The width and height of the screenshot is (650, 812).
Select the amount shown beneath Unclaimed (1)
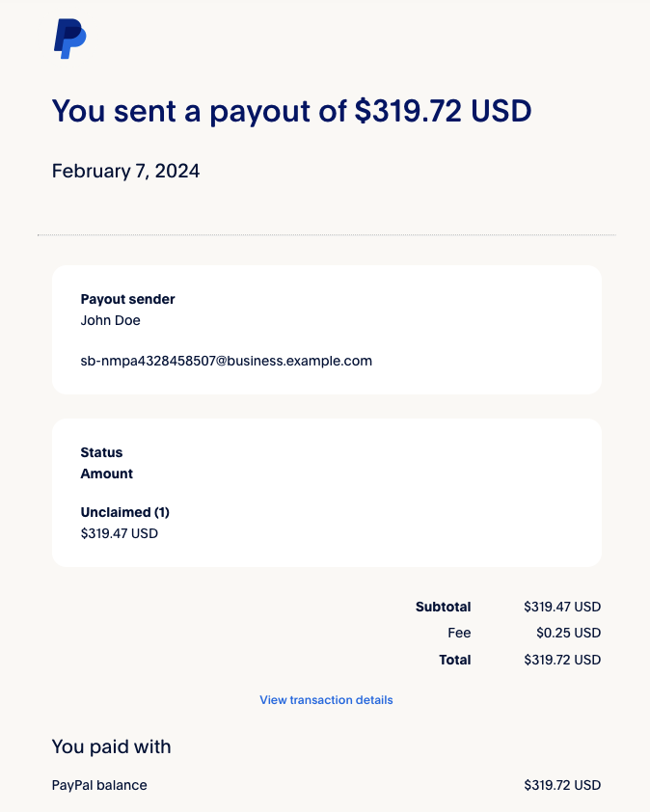coord(119,533)
